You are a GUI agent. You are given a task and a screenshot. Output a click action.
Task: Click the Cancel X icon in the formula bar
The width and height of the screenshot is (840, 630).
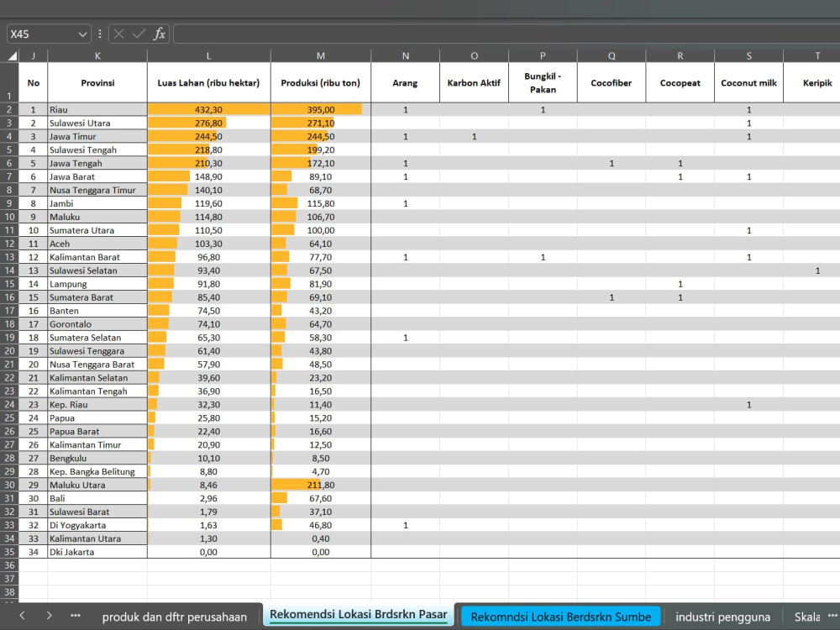[119, 34]
